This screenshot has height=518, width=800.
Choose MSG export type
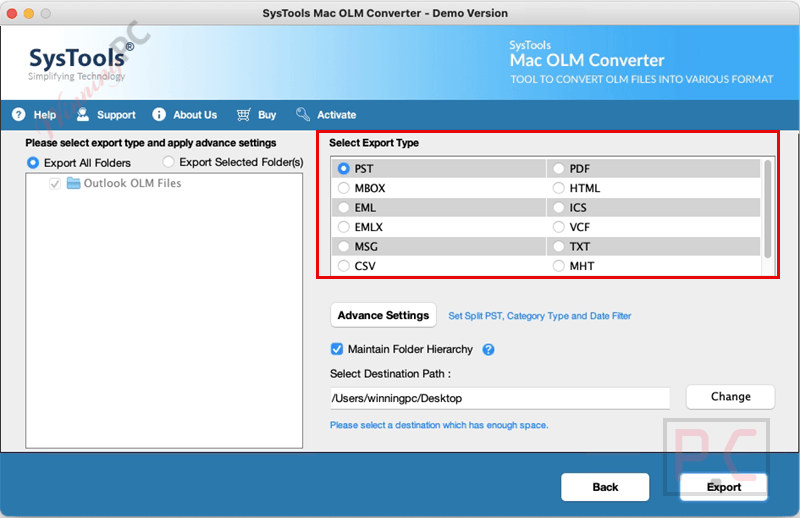coord(343,246)
